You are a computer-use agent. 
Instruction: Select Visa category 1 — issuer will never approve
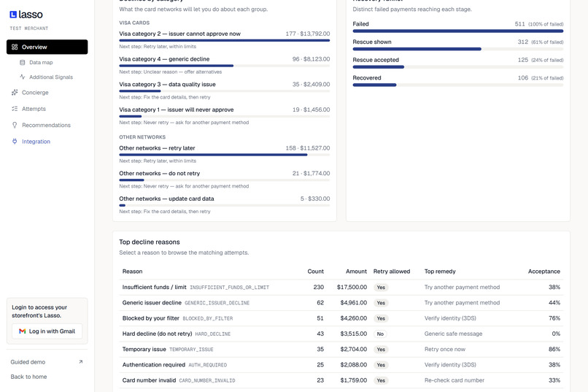click(177, 109)
